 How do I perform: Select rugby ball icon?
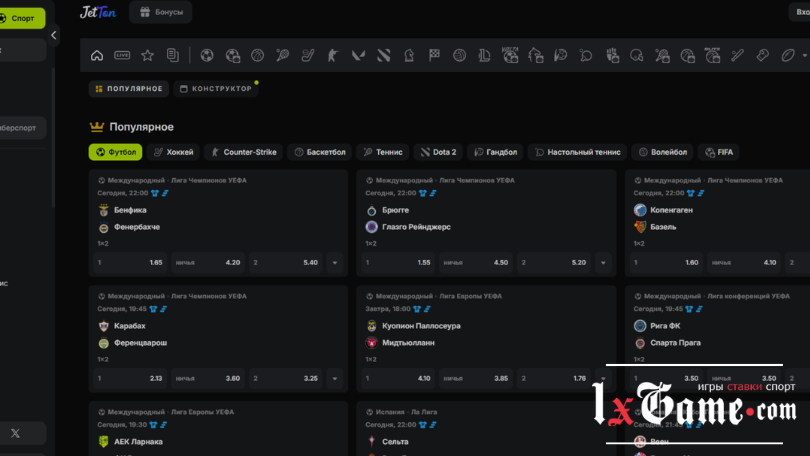pyautogui.click(x=788, y=55)
